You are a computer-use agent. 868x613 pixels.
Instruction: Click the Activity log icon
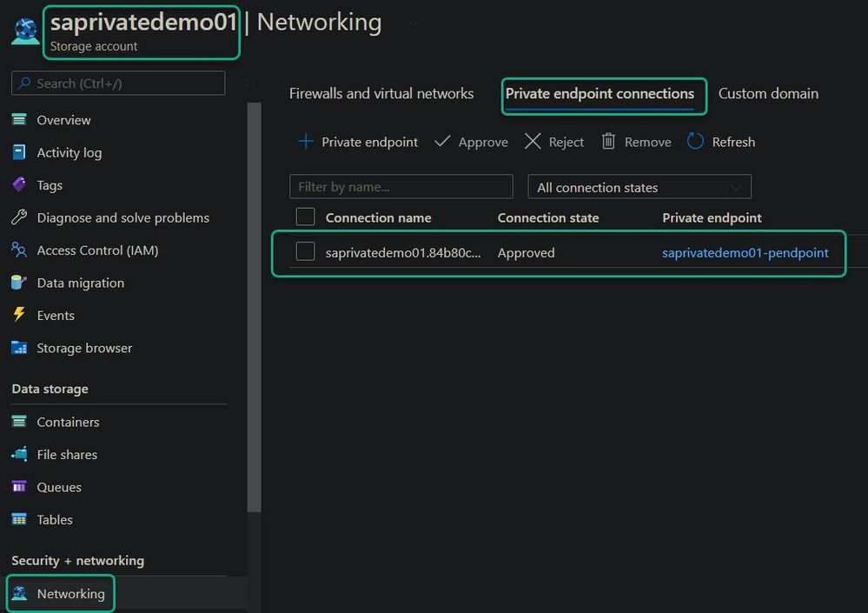(19, 152)
